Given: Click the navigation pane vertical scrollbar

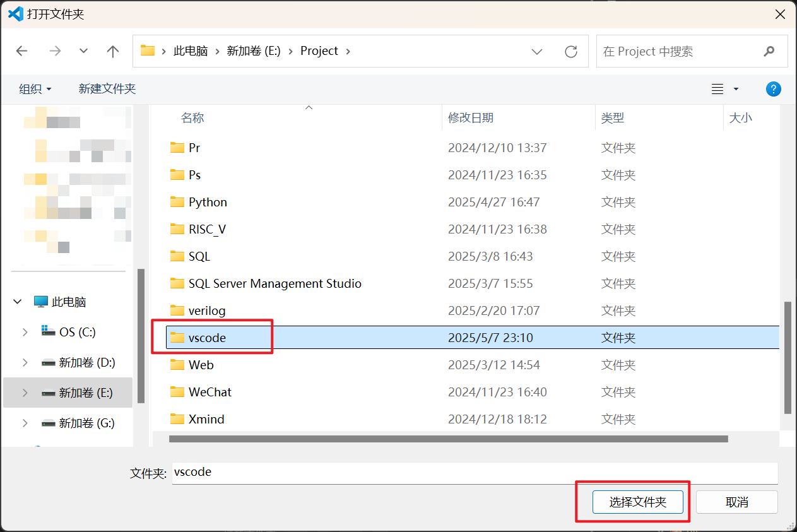Looking at the screenshot, I should pos(141,336).
